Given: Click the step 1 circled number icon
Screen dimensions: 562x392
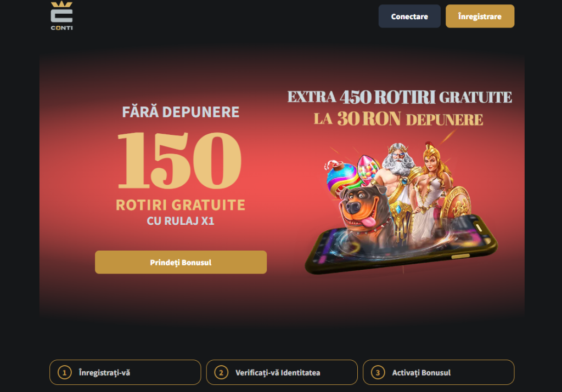Looking at the screenshot, I should pos(65,373).
